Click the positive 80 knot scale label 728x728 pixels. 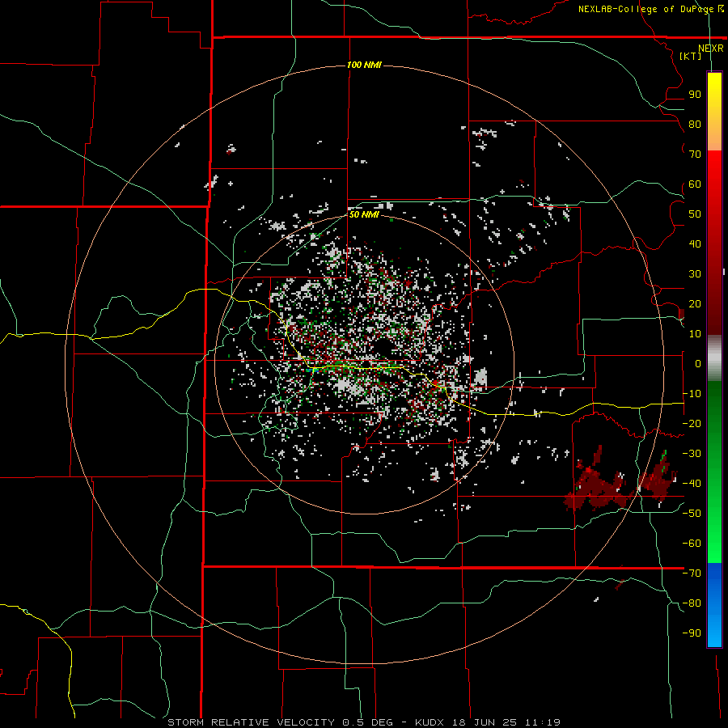tap(695, 124)
